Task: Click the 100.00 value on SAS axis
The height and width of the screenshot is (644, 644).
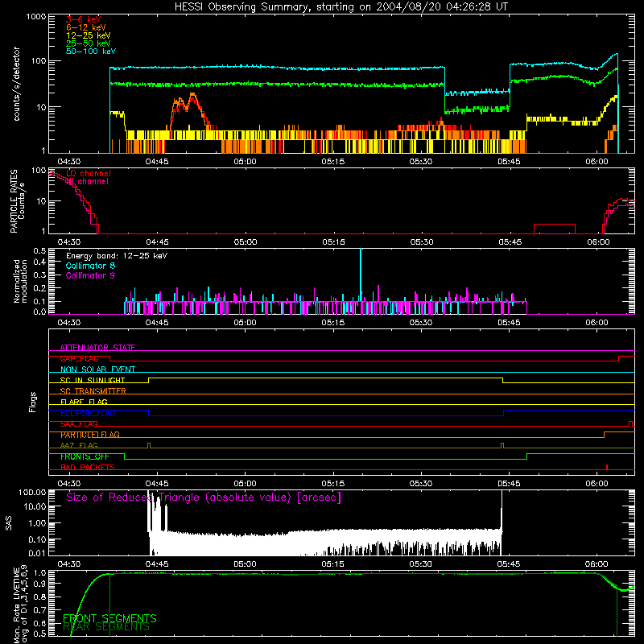Action: click(x=32, y=492)
